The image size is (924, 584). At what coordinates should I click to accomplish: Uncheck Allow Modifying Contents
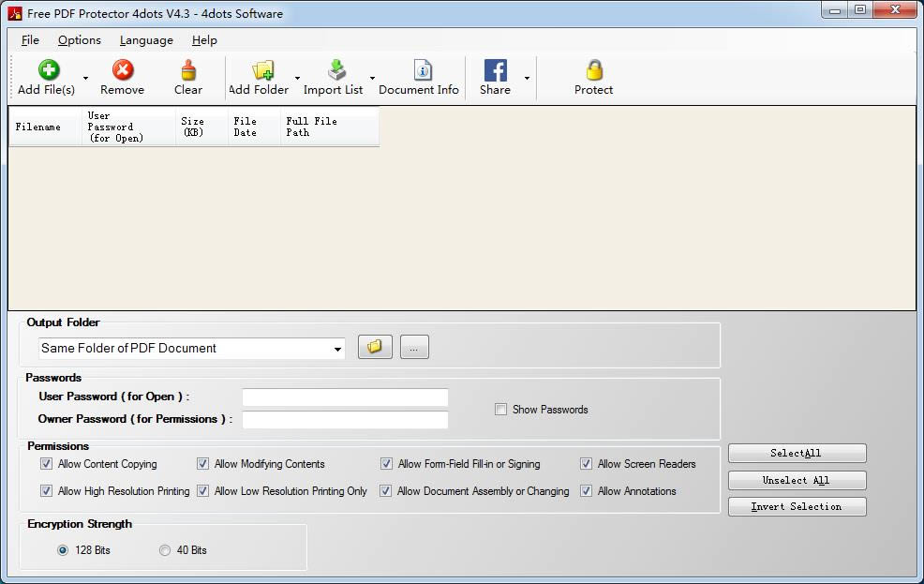tap(202, 464)
